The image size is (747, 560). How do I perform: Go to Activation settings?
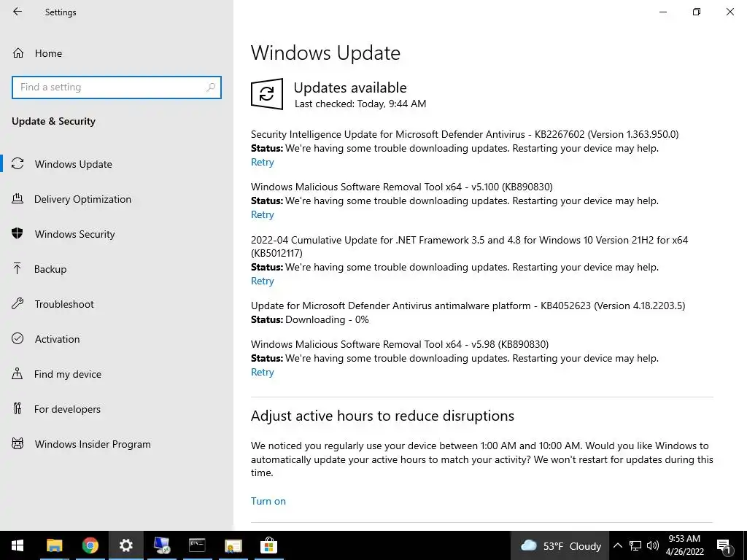click(57, 339)
